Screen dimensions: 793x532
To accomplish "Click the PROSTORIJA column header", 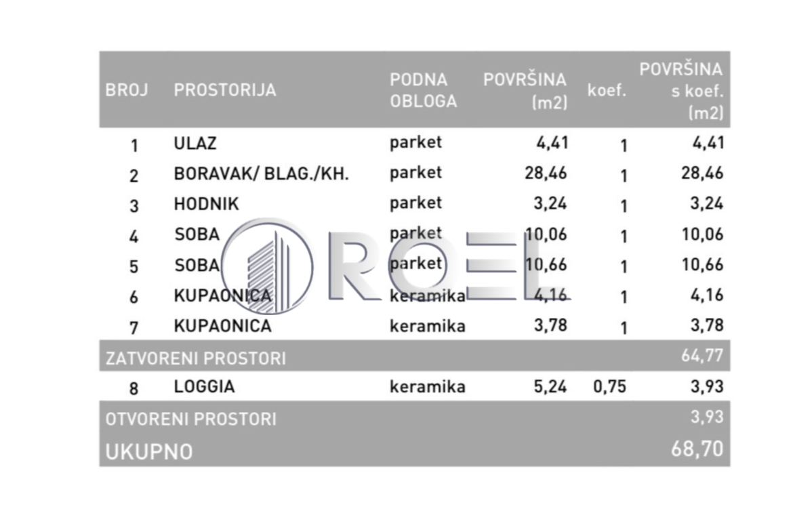I will tap(225, 90).
